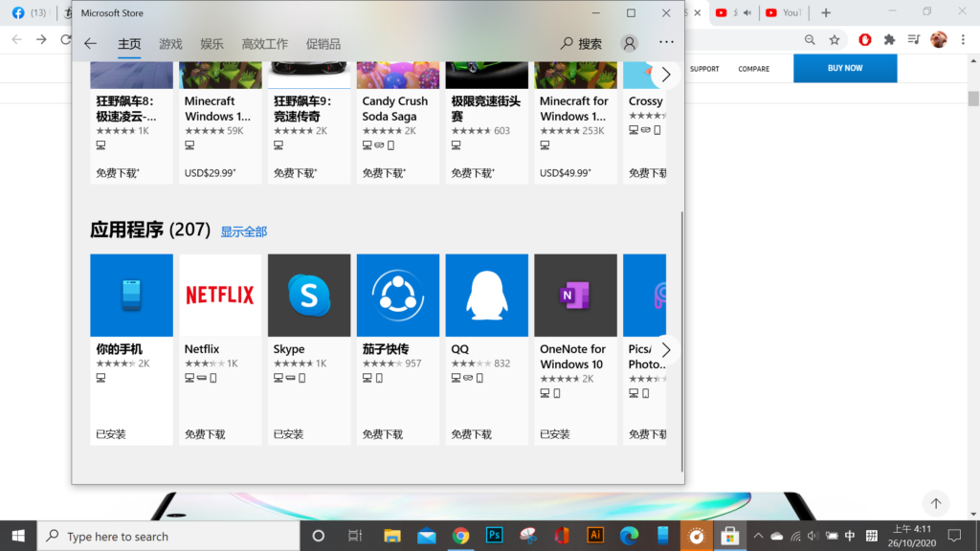Open the Microsoft Store more options menu
This screenshot has height=551, width=980.
(666, 42)
